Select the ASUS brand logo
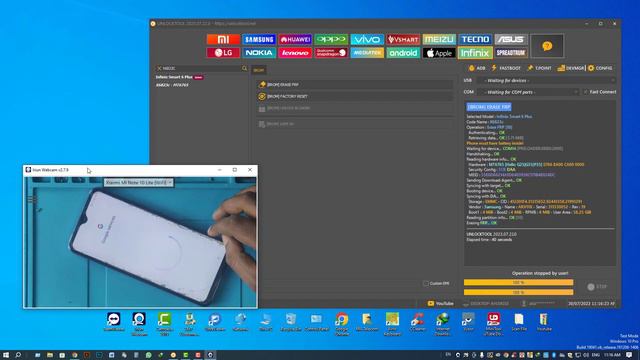This screenshot has width=640, height=360. pos(511,39)
